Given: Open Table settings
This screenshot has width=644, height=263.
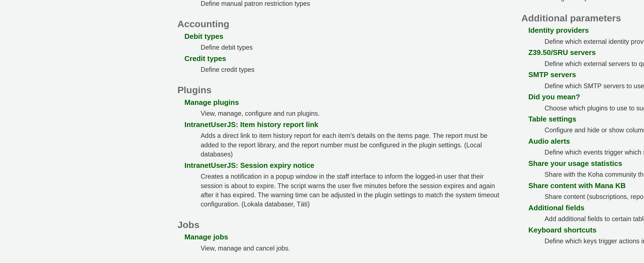Looking at the screenshot, I should [x=552, y=119].
